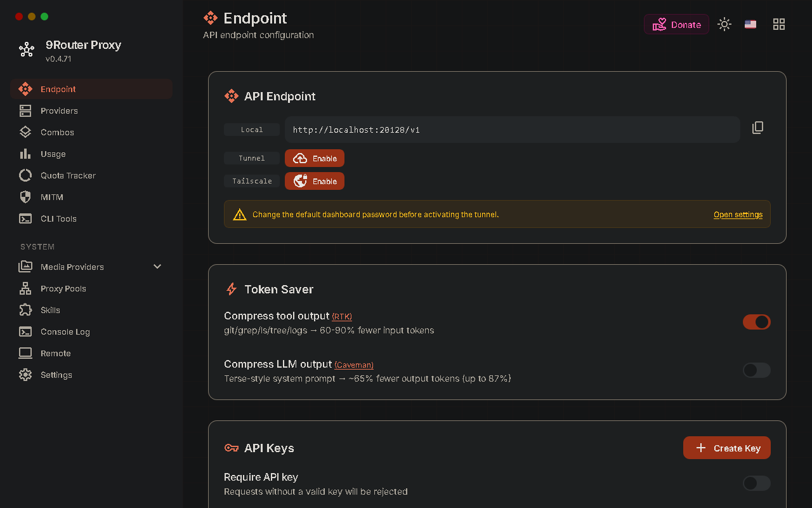Open the RTK link
This screenshot has height=508, width=812.
click(x=342, y=316)
